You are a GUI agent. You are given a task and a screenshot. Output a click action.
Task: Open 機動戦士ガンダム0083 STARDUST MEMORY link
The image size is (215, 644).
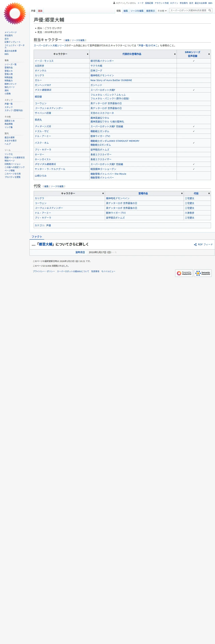[x=115, y=141]
